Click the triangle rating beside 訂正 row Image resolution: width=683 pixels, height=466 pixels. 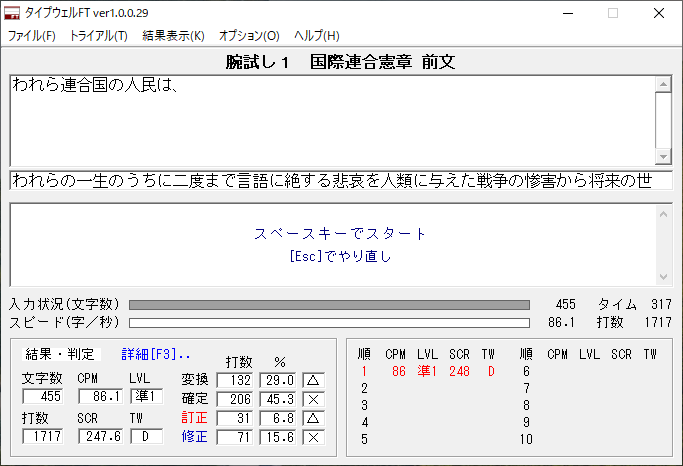point(313,418)
